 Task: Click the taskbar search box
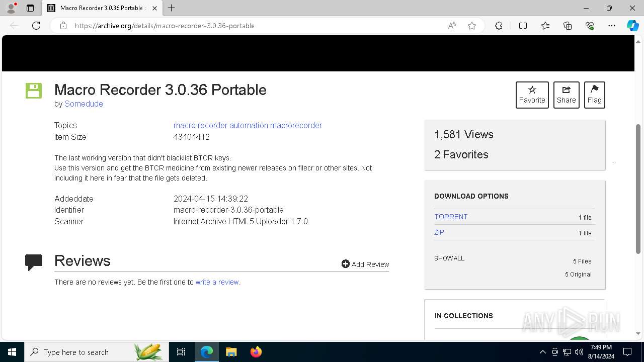[x=97, y=352]
